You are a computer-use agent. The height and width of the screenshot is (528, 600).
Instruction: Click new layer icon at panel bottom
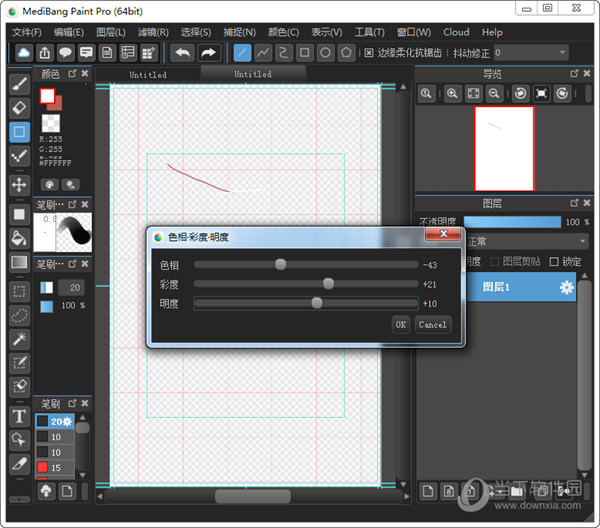point(428,491)
